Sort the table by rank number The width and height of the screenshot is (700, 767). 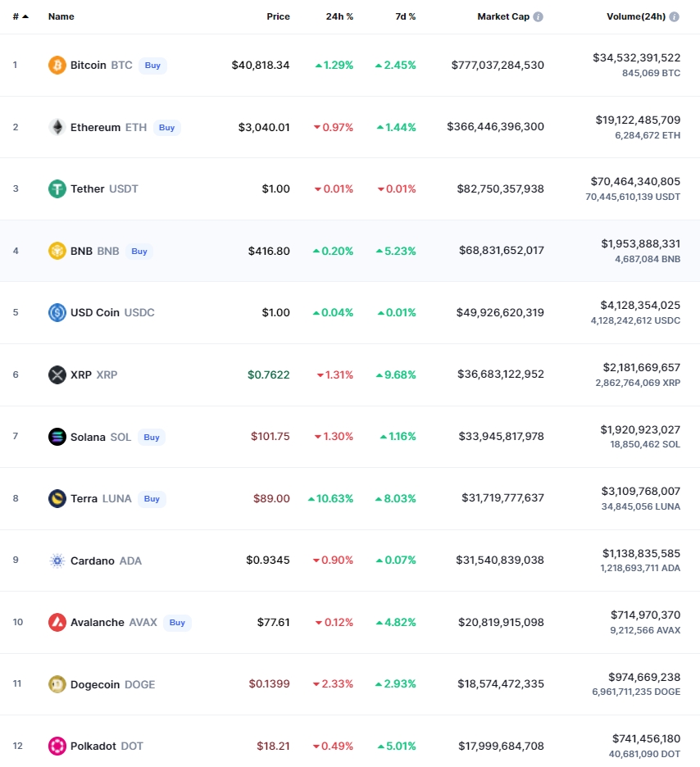(x=20, y=16)
